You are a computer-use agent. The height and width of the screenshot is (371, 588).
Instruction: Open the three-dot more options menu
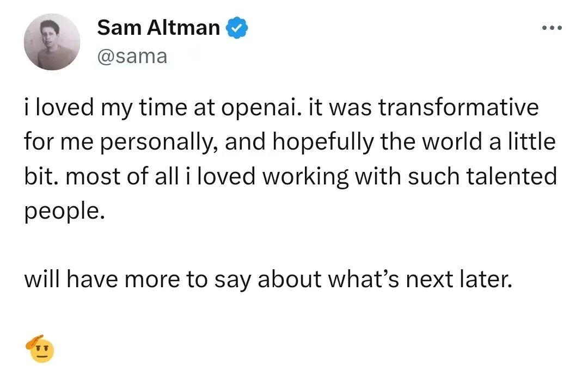coord(552,27)
